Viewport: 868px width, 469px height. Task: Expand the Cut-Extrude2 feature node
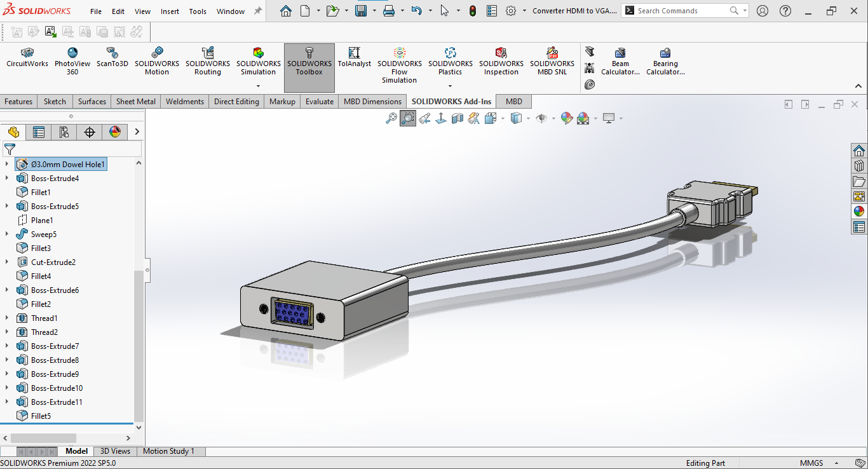[7, 262]
